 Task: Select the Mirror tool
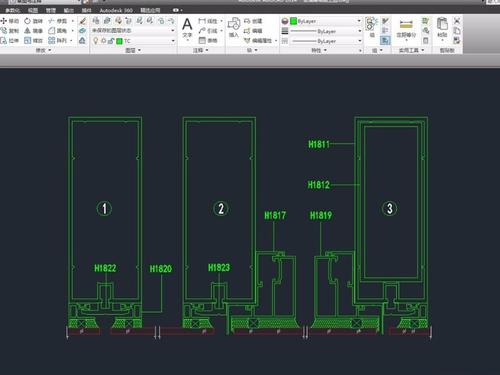(x=33, y=31)
